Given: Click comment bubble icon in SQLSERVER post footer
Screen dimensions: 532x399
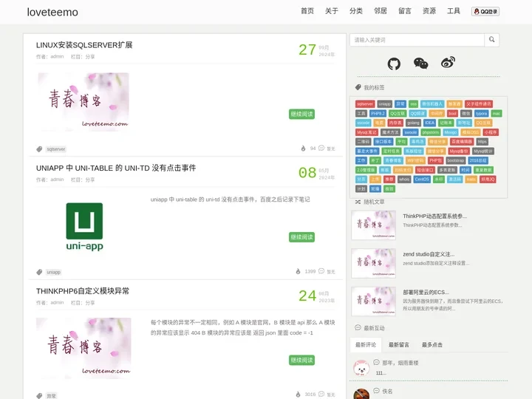Looking at the screenshot, I should tap(321, 148).
